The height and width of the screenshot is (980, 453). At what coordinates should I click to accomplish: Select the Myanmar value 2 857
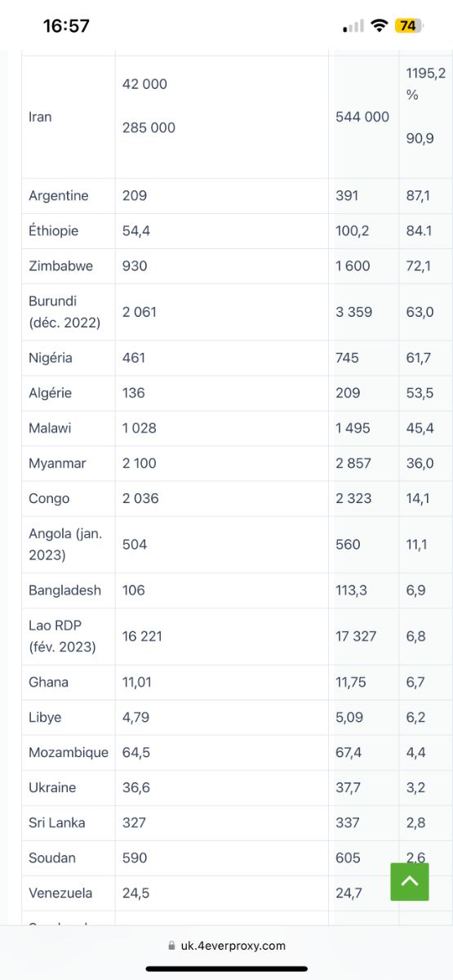pyautogui.click(x=353, y=463)
